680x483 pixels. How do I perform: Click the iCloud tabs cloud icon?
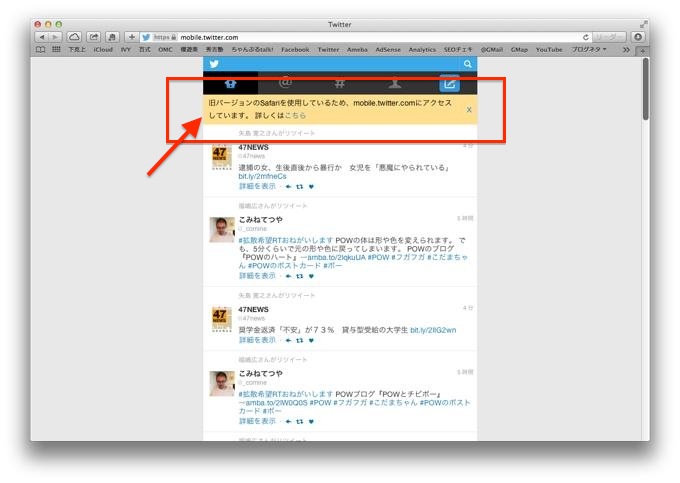(x=74, y=37)
